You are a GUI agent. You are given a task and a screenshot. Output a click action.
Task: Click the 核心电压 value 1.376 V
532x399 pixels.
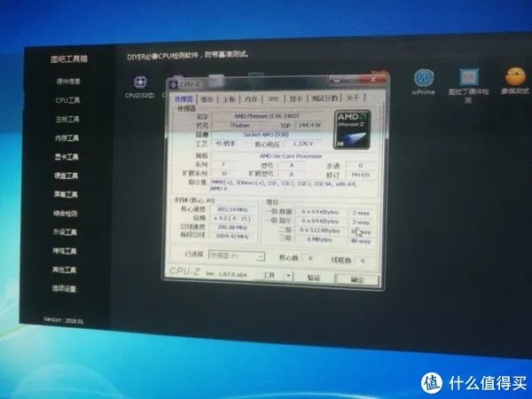click(302, 144)
